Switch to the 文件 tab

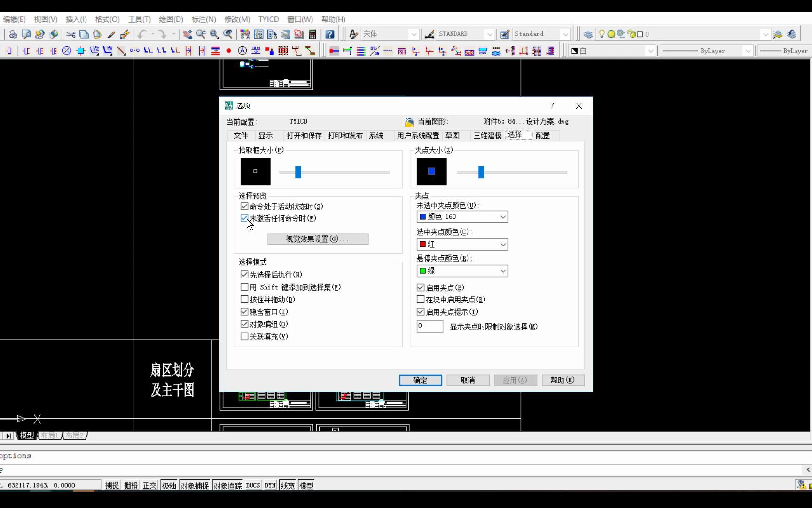241,135
